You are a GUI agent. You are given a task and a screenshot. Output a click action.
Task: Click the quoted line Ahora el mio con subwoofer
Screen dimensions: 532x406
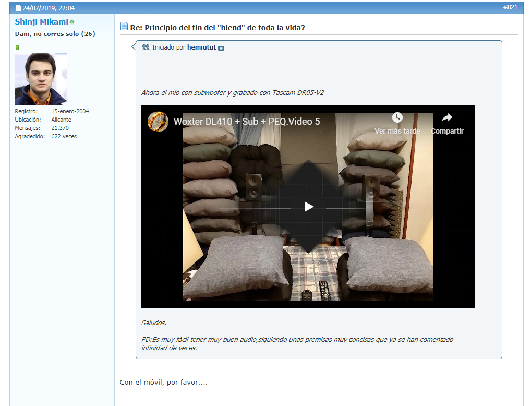click(x=233, y=93)
